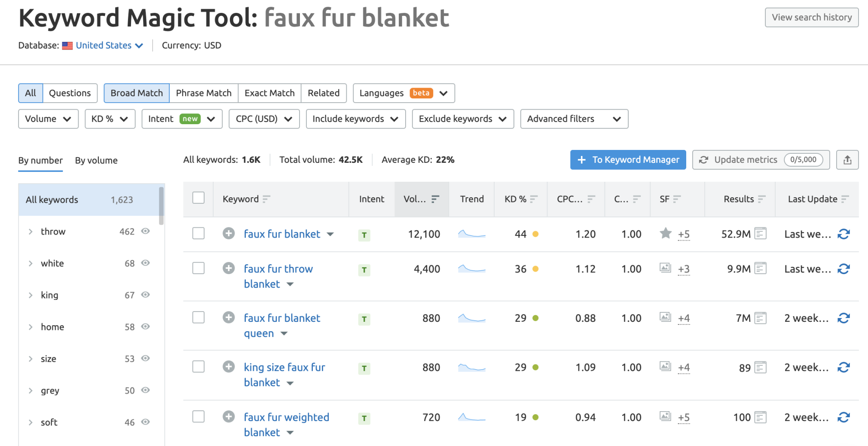Expand the 'home' keyword group
868x446 pixels.
[x=31, y=327]
